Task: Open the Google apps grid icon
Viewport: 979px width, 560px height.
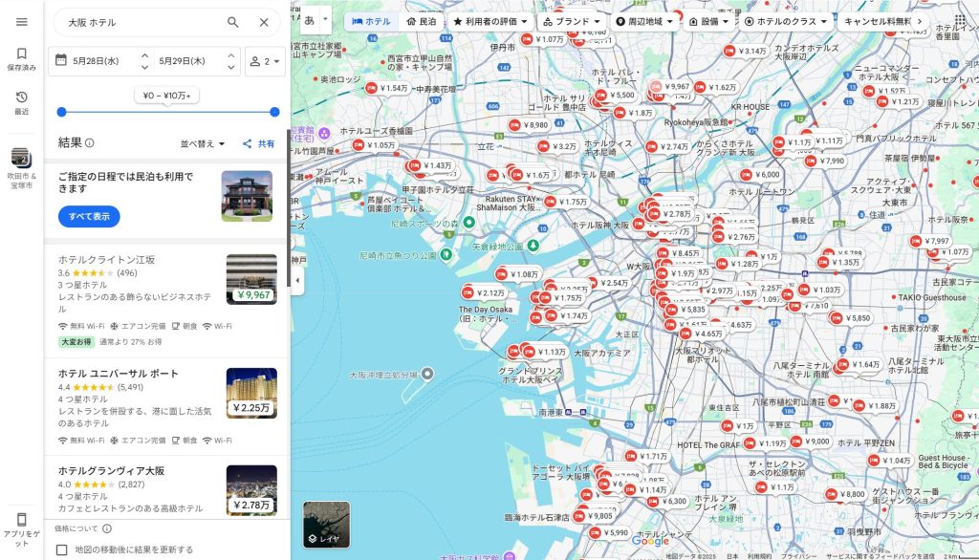Action: pos(960,21)
